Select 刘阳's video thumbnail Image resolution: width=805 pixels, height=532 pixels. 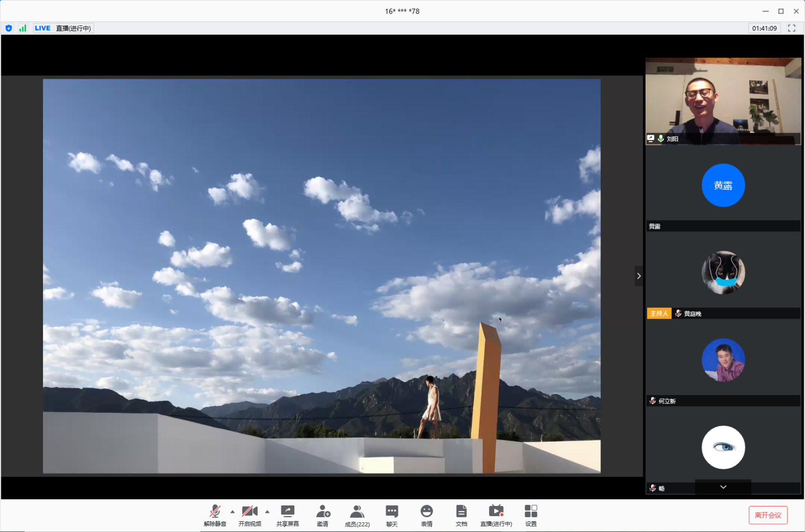pos(723,101)
